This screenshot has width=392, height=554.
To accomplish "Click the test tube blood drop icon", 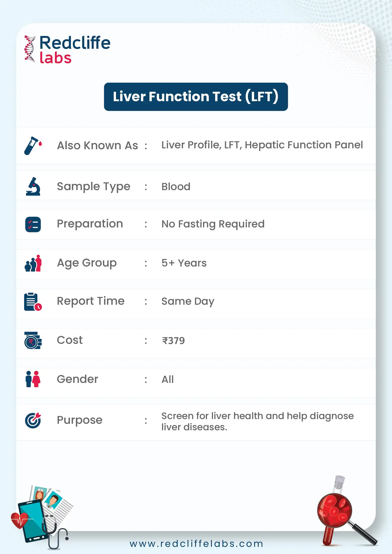I will pos(33,145).
